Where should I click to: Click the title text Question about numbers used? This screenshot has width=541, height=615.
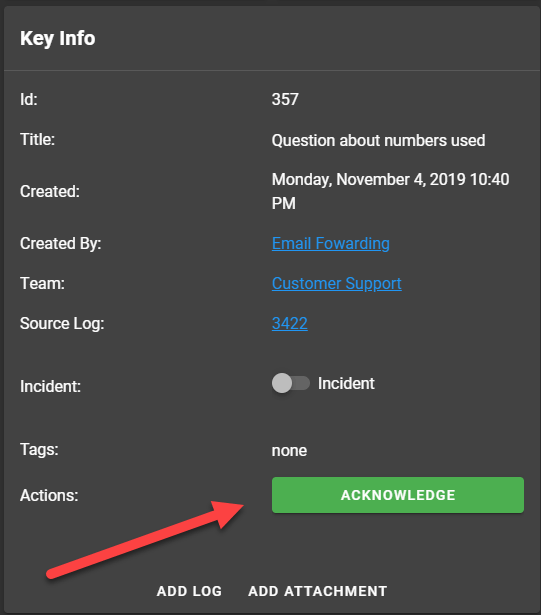(x=378, y=140)
